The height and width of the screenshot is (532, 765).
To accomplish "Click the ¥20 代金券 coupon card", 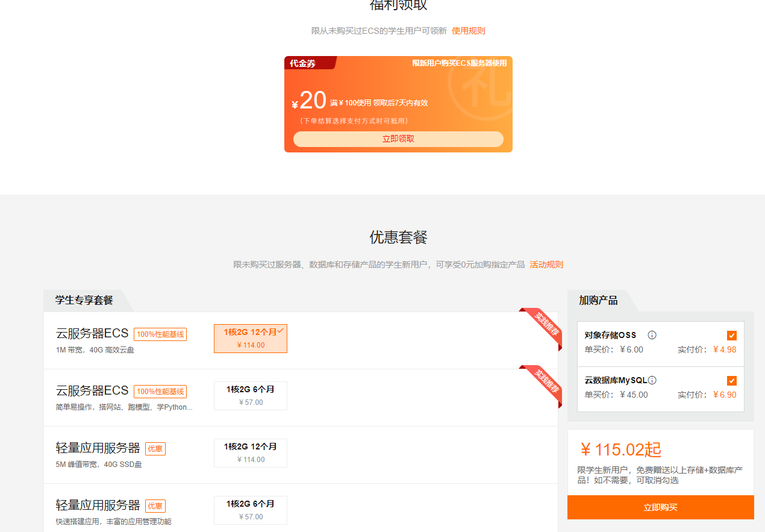I will click(398, 104).
